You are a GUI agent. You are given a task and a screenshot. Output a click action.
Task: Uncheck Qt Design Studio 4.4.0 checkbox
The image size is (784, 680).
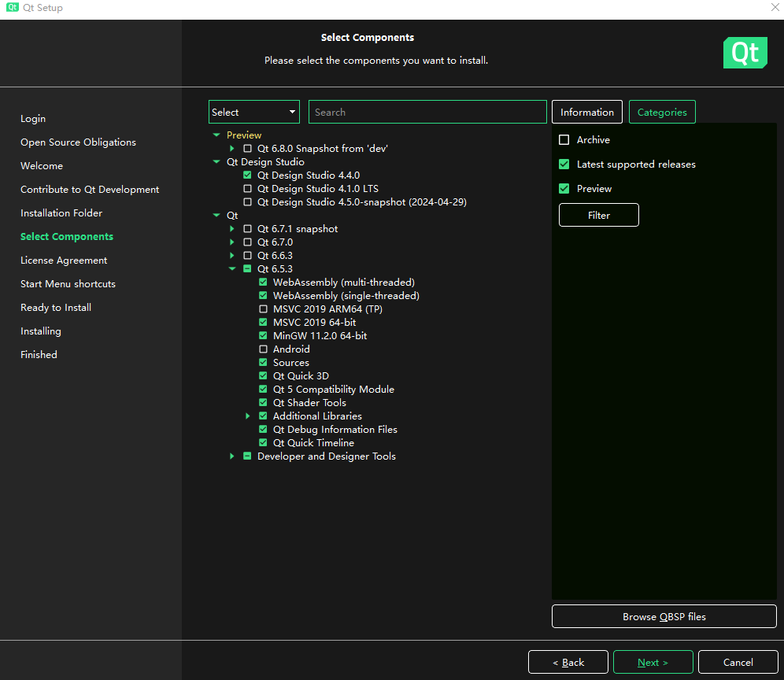coord(247,175)
